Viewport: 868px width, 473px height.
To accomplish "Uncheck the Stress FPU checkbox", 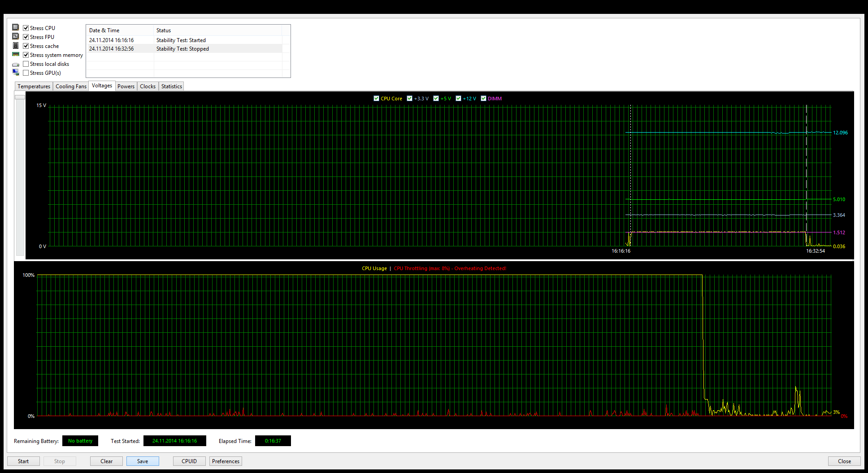I will pos(26,37).
